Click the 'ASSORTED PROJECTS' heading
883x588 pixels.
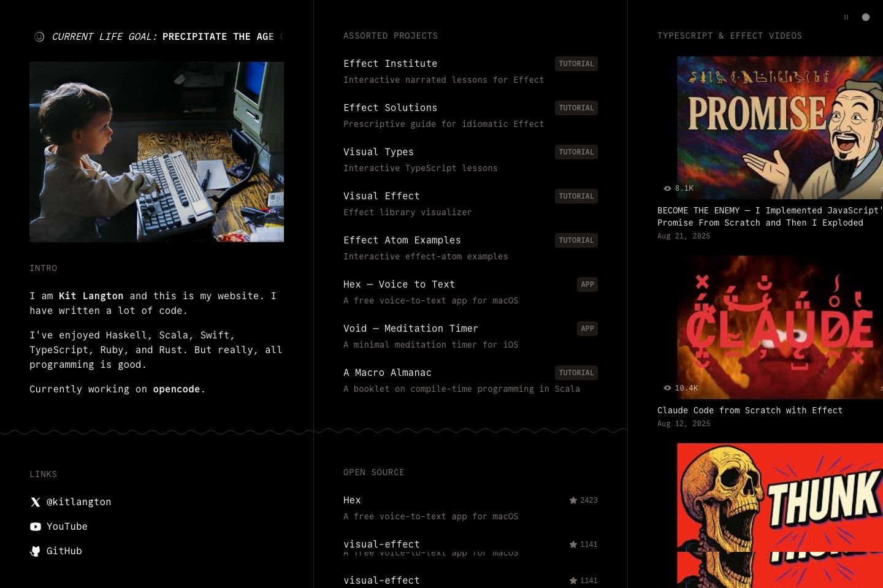(391, 36)
